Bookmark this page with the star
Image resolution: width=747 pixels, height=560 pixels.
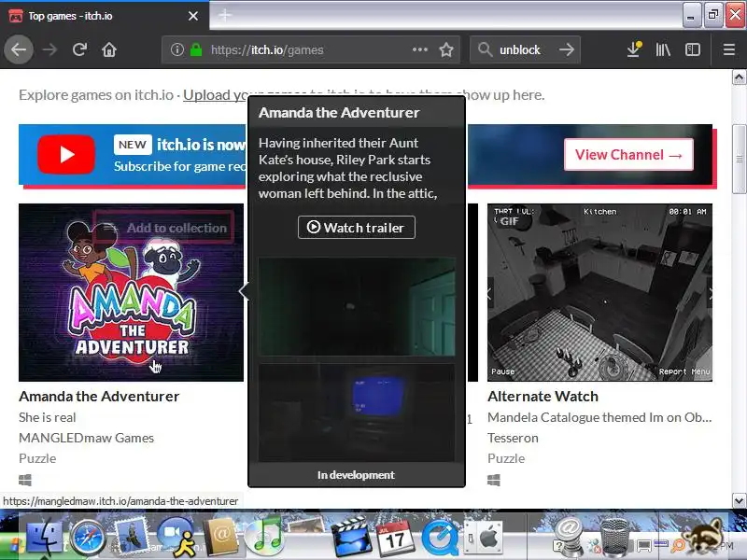point(446,49)
